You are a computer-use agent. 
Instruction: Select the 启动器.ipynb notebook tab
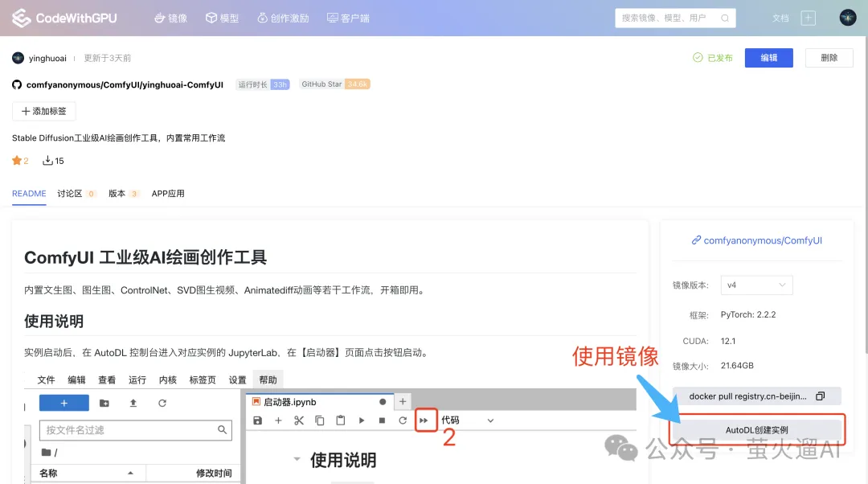[319, 402]
